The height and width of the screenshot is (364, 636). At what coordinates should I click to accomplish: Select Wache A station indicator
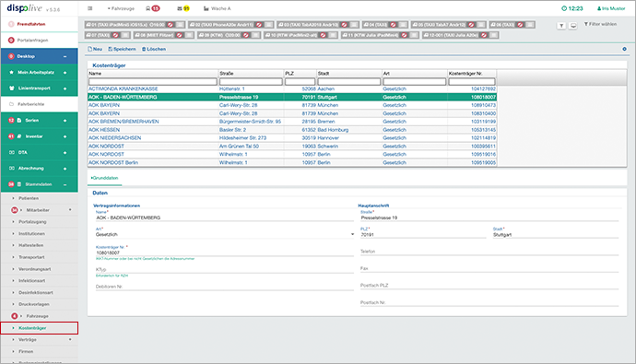pyautogui.click(x=217, y=8)
